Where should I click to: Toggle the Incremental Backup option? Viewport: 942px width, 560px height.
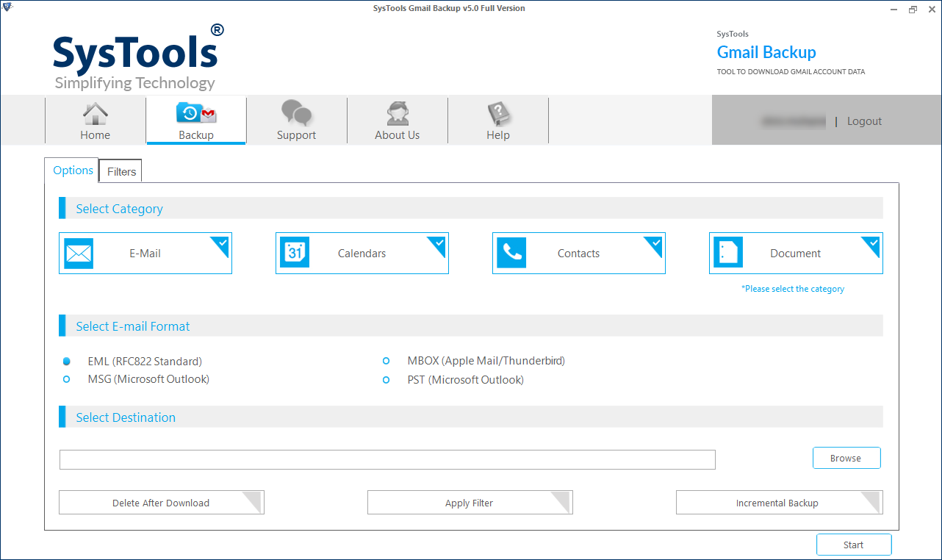(x=779, y=503)
